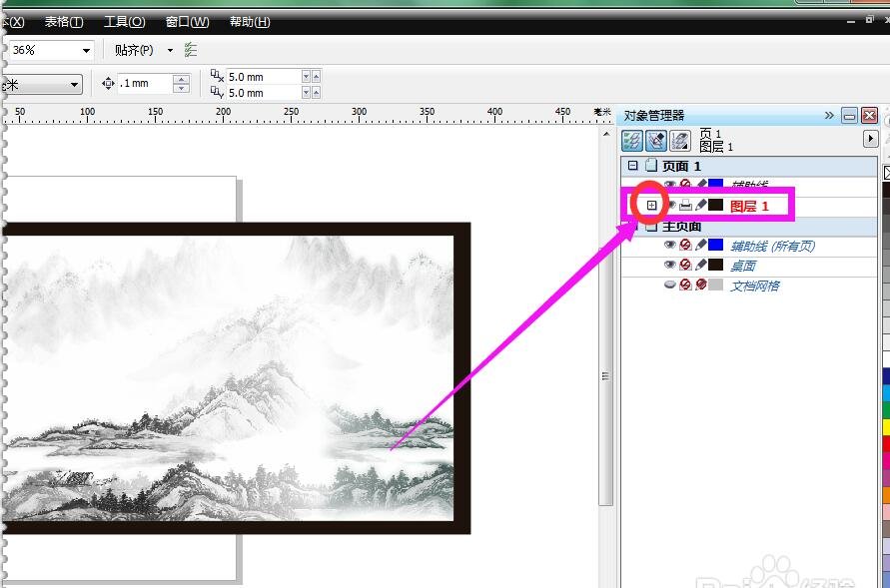Toggle visibility eye of 桌面 layer

pos(670,266)
